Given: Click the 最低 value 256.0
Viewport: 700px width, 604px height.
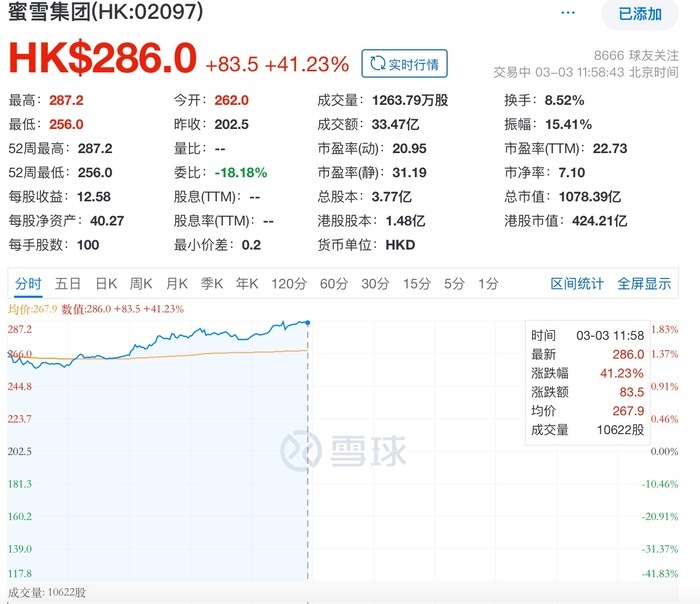Looking at the screenshot, I should (66, 125).
